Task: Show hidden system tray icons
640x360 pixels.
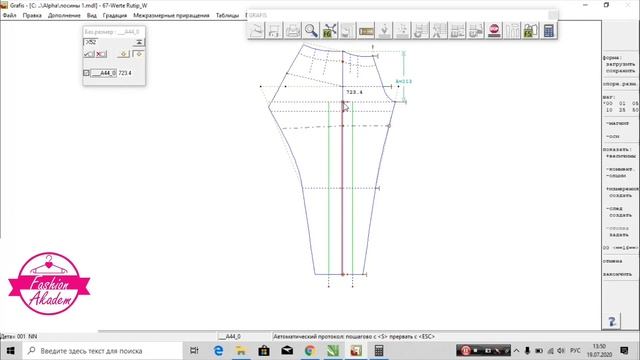Action: pyautogui.click(x=516, y=351)
